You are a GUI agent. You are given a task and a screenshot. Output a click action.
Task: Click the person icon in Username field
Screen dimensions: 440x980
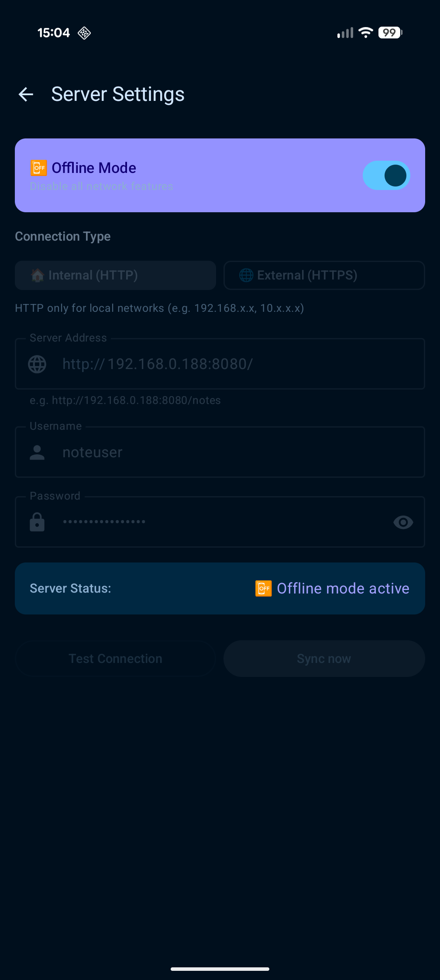tap(37, 452)
